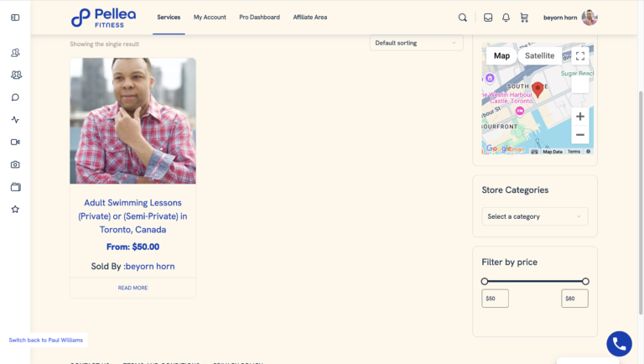Click the red map location pin
Image resolution: width=644 pixels, height=364 pixels.
(538, 90)
